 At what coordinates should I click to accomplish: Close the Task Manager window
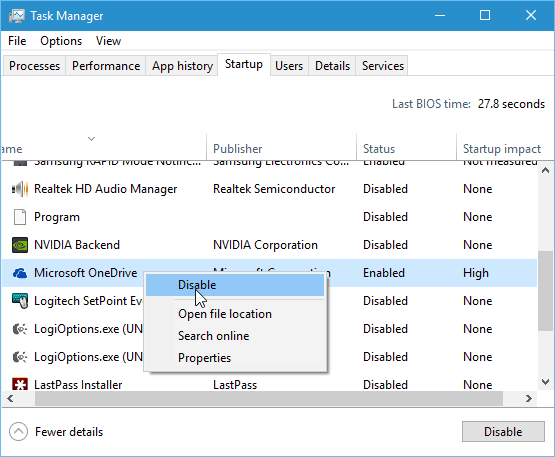pyautogui.click(x=531, y=15)
